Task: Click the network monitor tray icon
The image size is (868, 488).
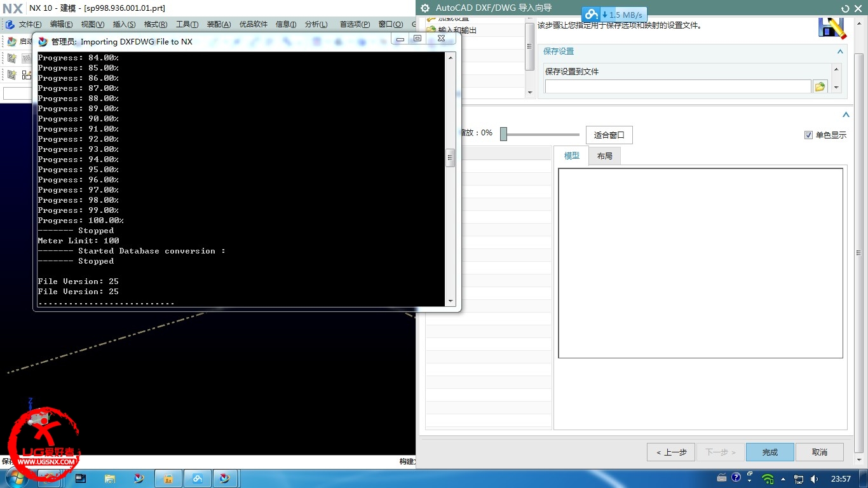Action: [799, 479]
